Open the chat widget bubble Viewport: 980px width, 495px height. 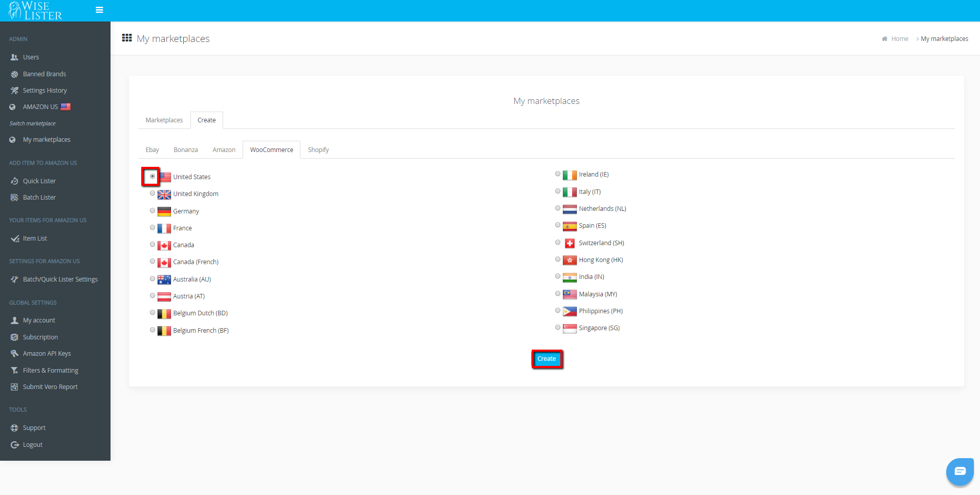click(960, 471)
